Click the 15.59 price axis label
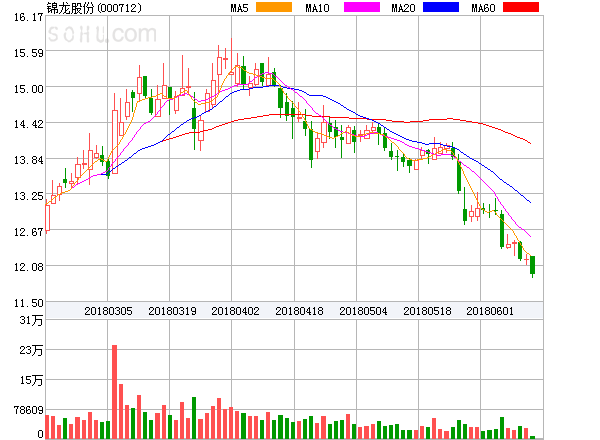Image resolution: width=600 pixels, height=440 pixels. point(28,53)
